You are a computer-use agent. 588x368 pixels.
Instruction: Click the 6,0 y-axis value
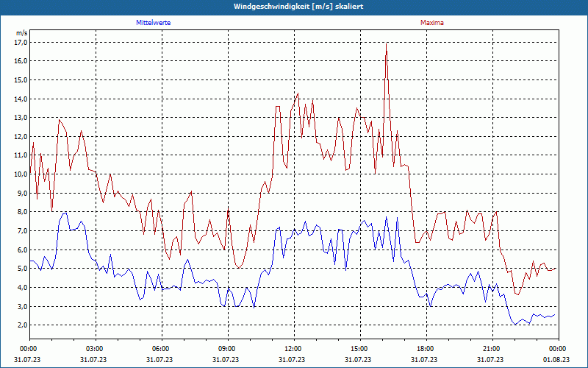coord(23,250)
